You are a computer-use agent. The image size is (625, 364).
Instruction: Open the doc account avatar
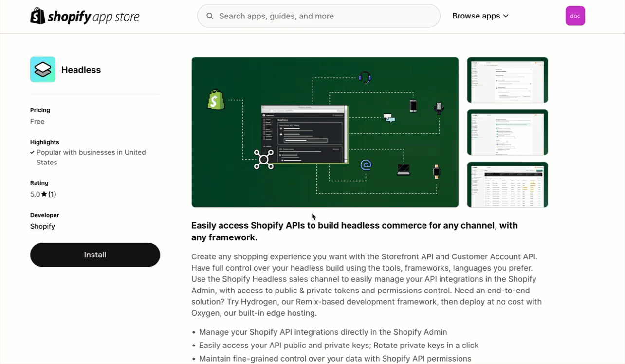click(575, 16)
